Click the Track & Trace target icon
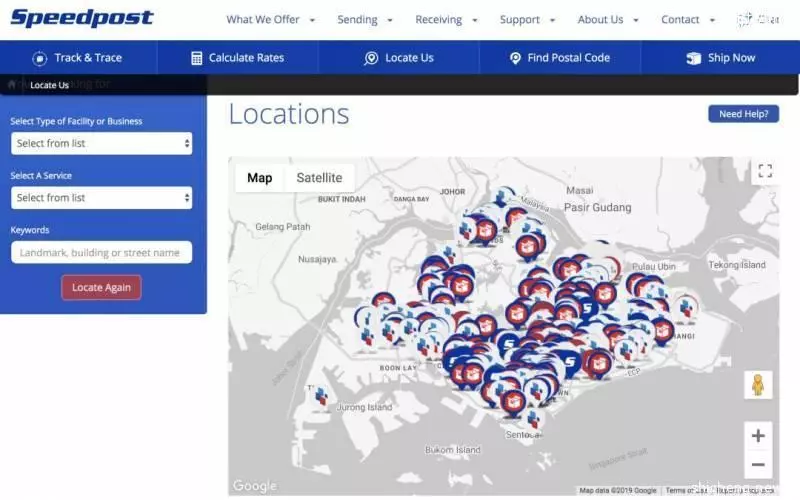This screenshot has width=800, height=500. click(x=39, y=58)
